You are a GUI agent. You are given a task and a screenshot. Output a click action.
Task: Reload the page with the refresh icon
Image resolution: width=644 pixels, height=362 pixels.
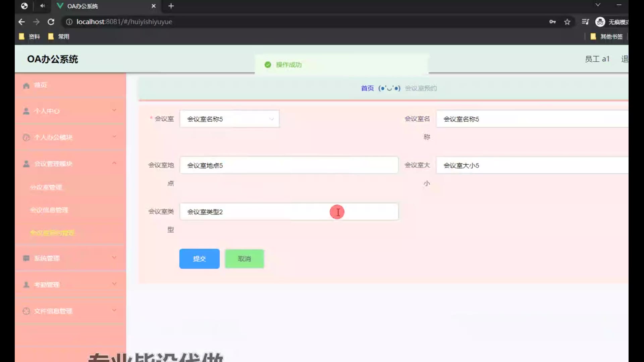point(51,22)
